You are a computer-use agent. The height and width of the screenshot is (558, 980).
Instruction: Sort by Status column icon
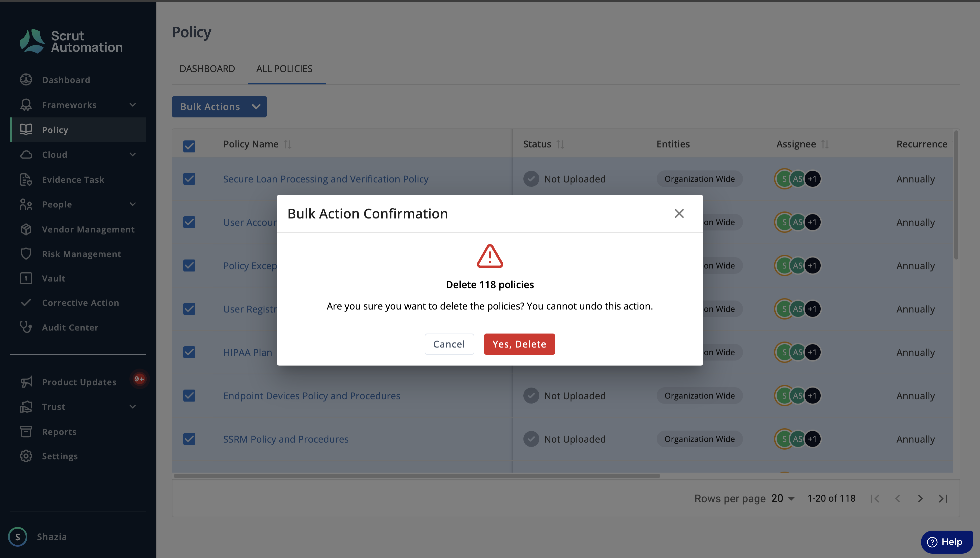click(560, 144)
